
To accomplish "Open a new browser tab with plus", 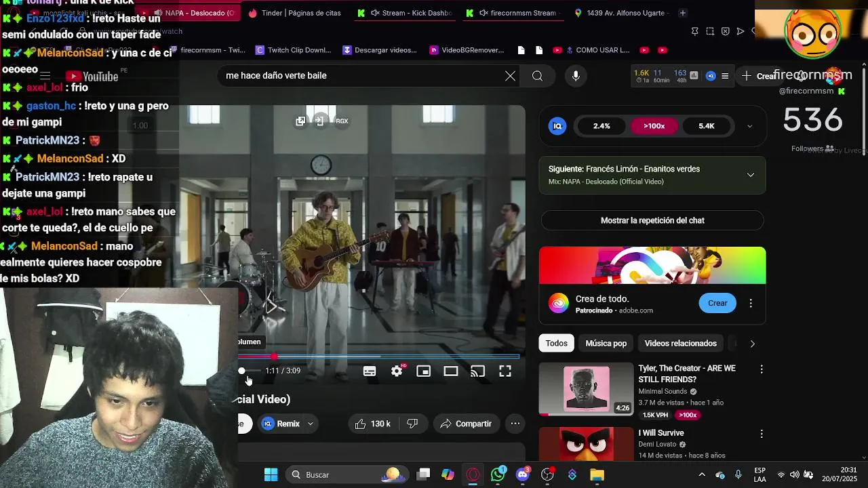I will coord(682,13).
